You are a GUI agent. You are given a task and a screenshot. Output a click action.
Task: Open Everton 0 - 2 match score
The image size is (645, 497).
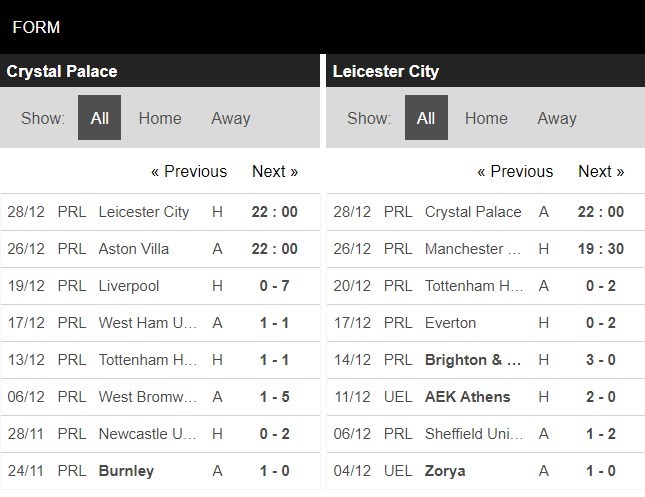coord(600,323)
